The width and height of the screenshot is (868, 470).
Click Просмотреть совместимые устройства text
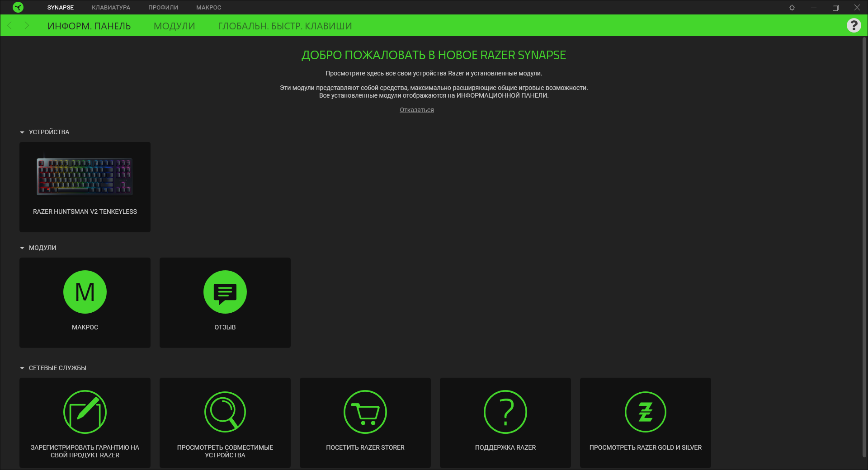tap(225, 451)
